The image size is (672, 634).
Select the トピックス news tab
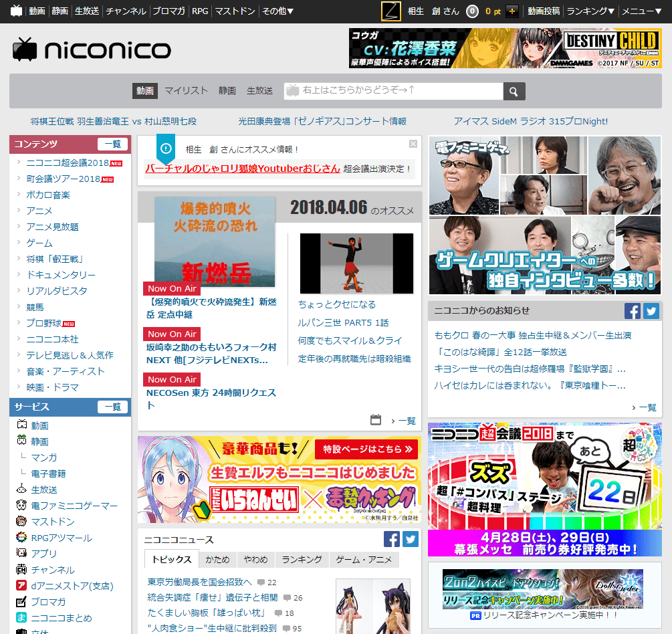[172, 559]
